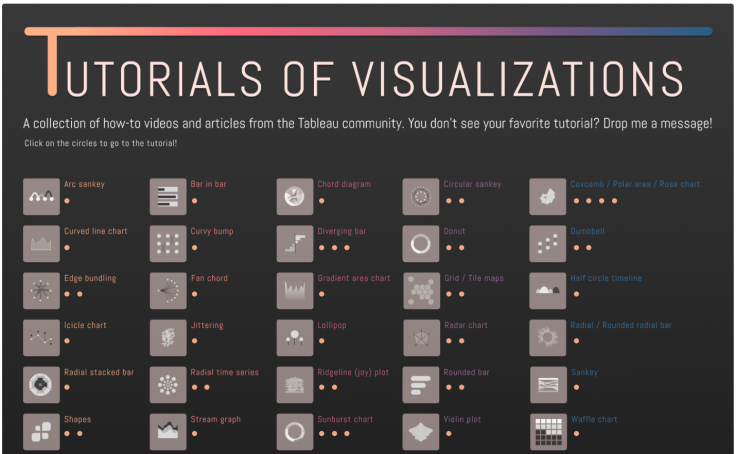Click the middle Diverging bar tutorial circle
Screen dimensions: 736x454
coord(334,248)
